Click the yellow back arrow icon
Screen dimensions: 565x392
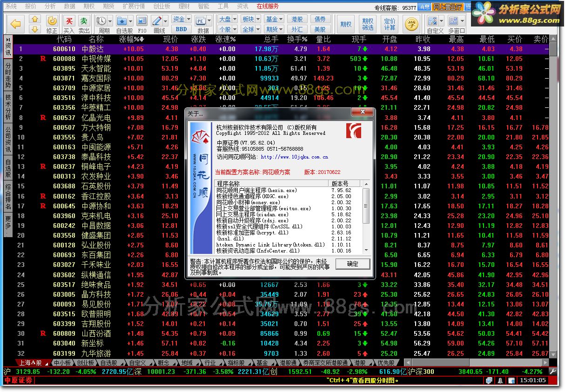16,24
